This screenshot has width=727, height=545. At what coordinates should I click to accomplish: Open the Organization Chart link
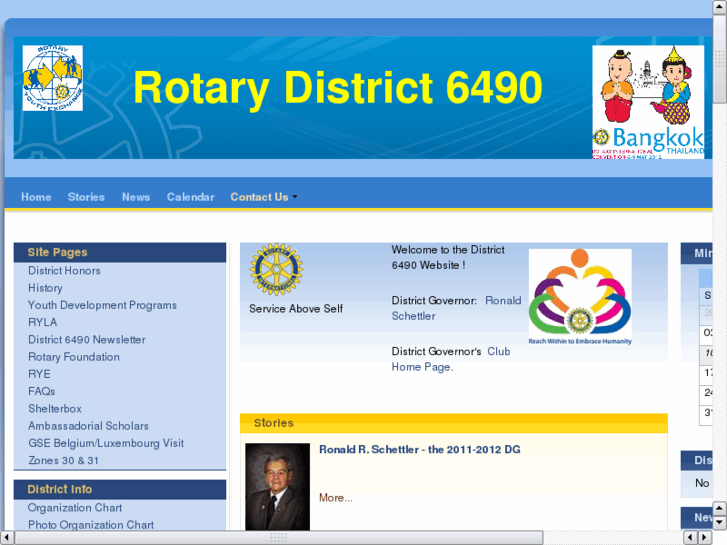75,508
